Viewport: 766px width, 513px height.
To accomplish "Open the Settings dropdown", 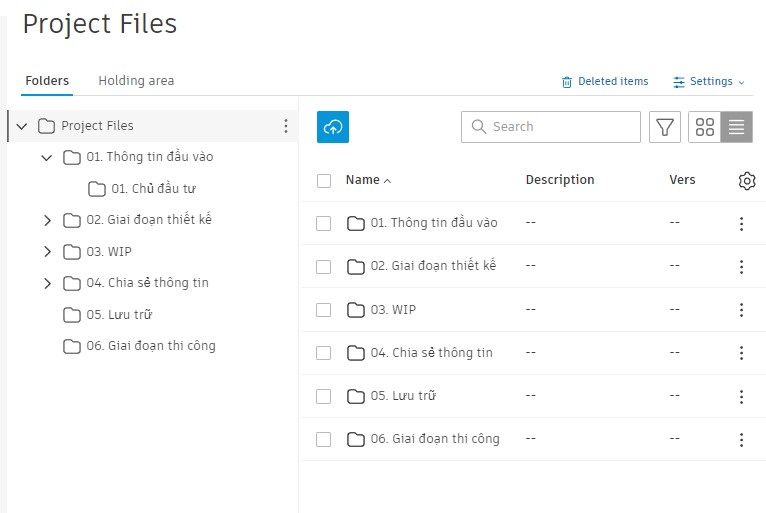I will [709, 82].
